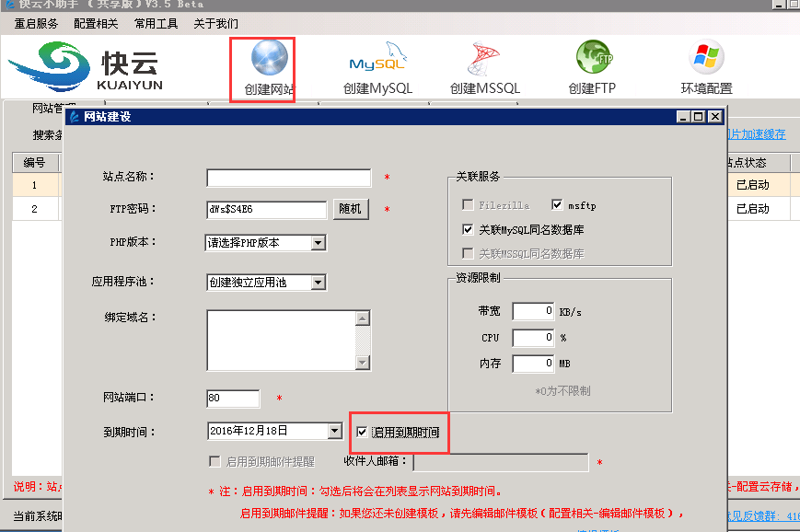Check the Filezilla association option

pyautogui.click(x=470, y=204)
